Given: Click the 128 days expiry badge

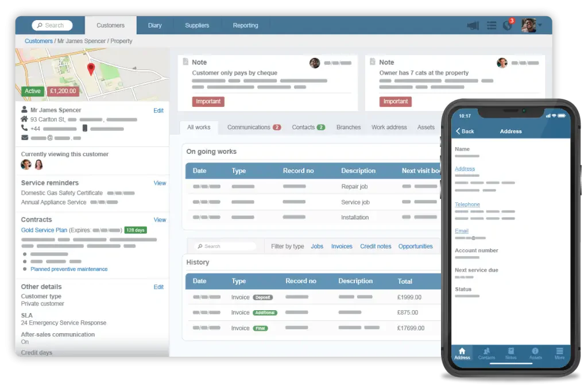Looking at the screenshot, I should (x=136, y=230).
